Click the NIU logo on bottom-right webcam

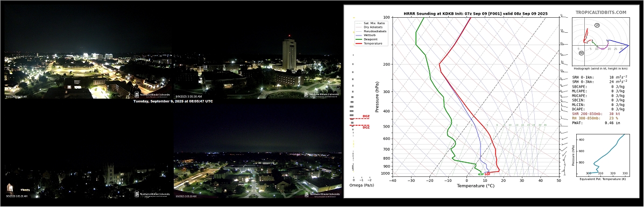click(322, 195)
